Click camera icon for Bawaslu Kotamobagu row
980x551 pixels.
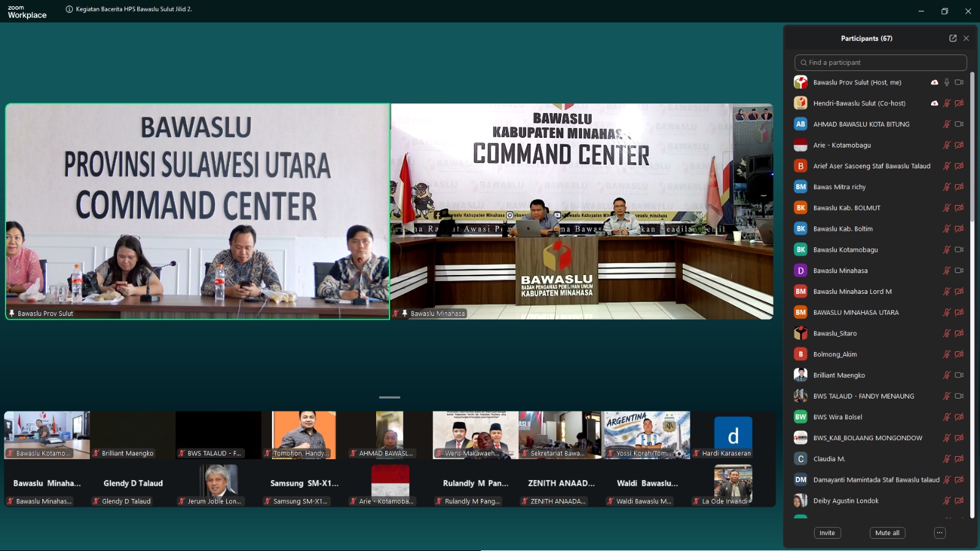pos(959,249)
